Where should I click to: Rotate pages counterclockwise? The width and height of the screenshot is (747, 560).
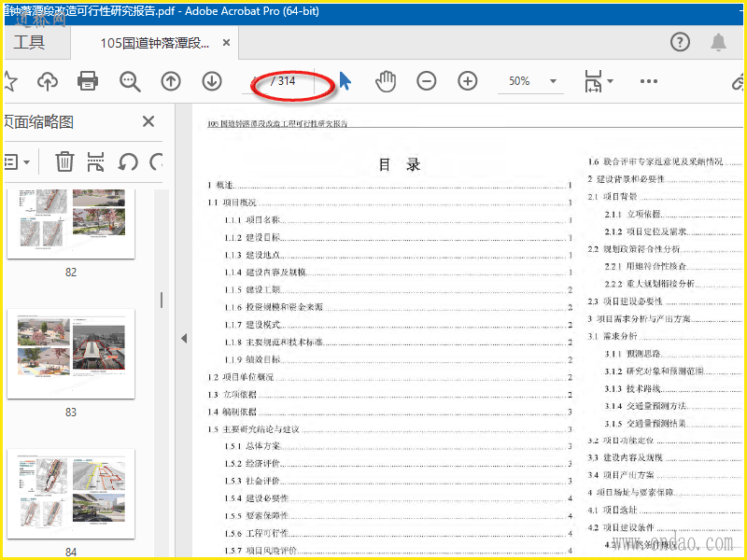tap(128, 161)
